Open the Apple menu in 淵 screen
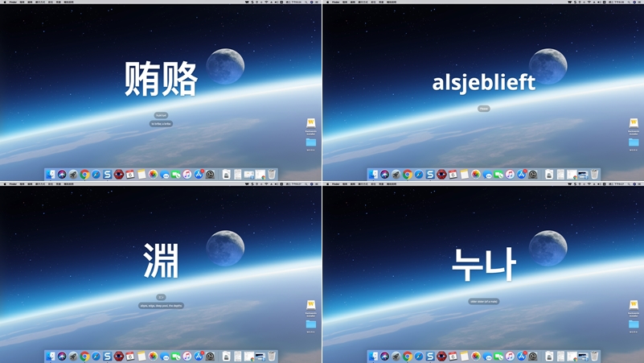 click(x=5, y=184)
